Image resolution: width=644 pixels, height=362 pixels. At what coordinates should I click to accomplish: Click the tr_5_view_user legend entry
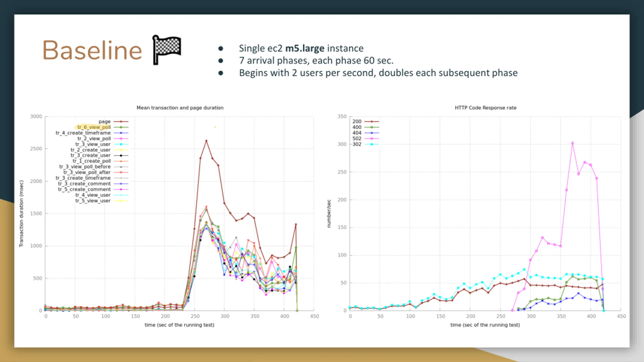(x=102, y=201)
